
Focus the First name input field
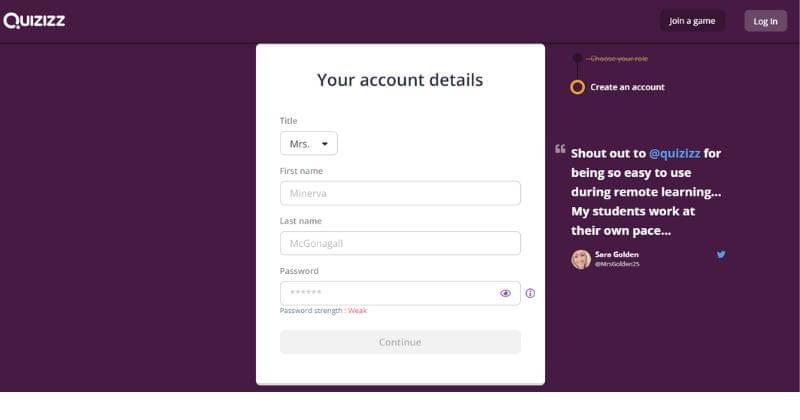(400, 193)
